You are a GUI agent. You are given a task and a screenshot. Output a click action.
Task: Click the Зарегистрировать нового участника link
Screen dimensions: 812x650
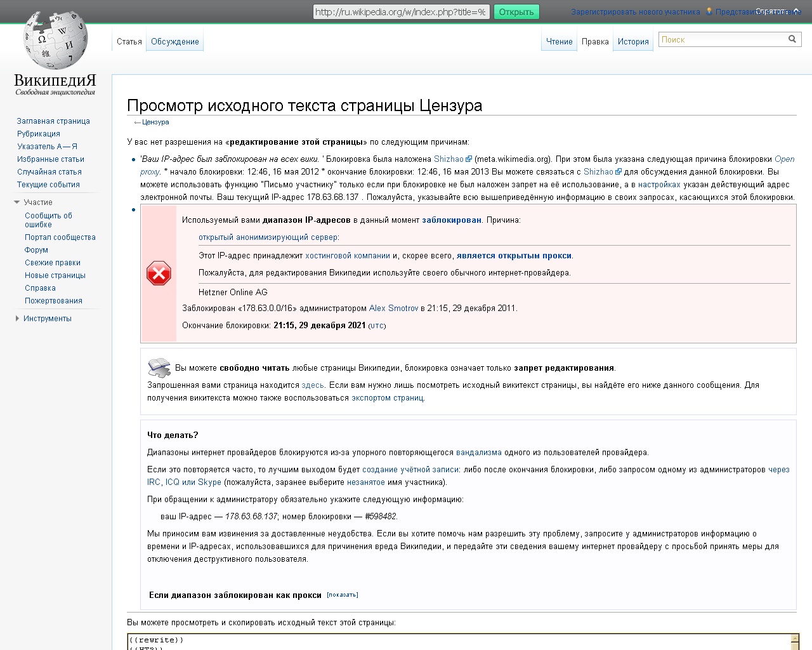pyautogui.click(x=635, y=12)
